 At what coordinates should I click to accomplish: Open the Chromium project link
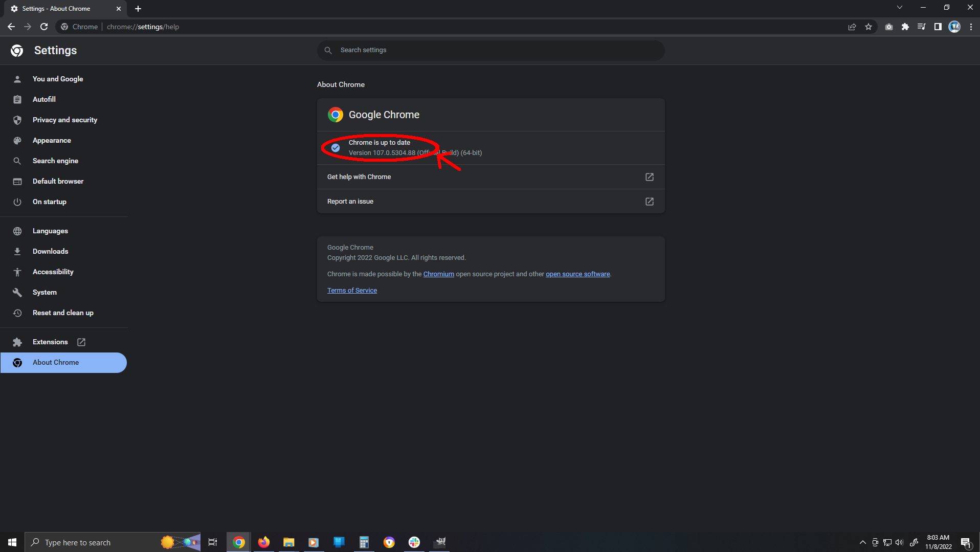click(x=438, y=274)
